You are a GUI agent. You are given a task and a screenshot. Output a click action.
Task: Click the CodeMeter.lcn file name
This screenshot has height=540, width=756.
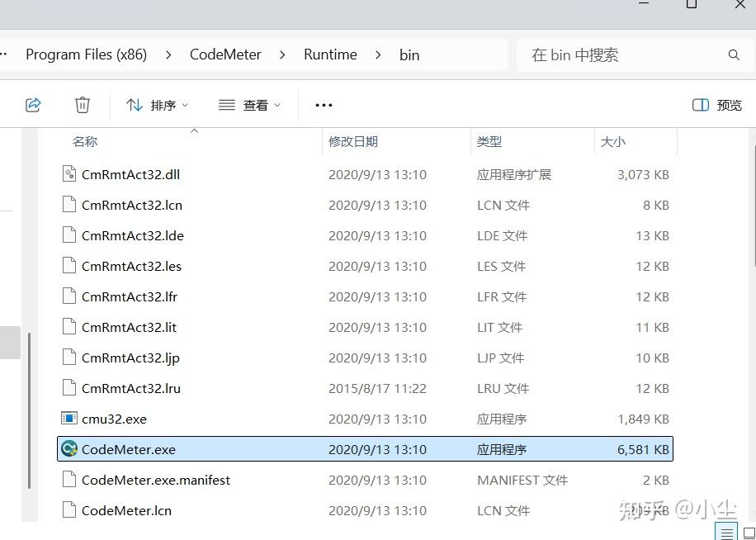click(127, 510)
